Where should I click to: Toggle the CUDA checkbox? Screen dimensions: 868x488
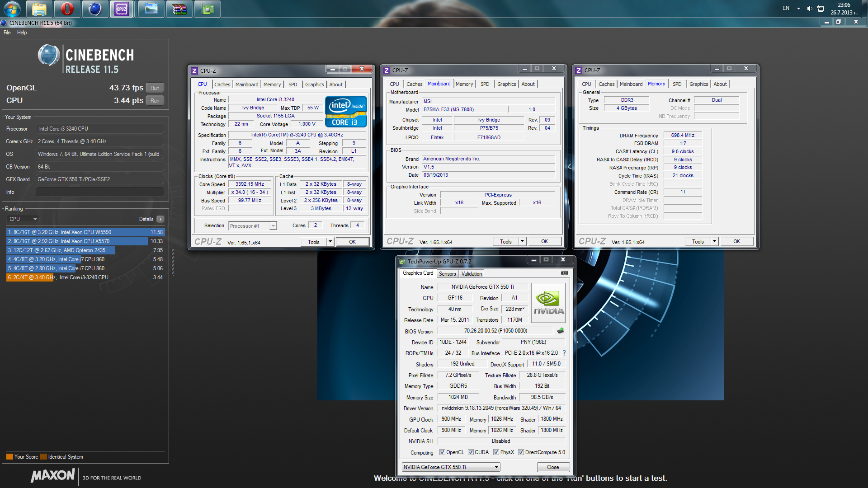[x=471, y=452]
